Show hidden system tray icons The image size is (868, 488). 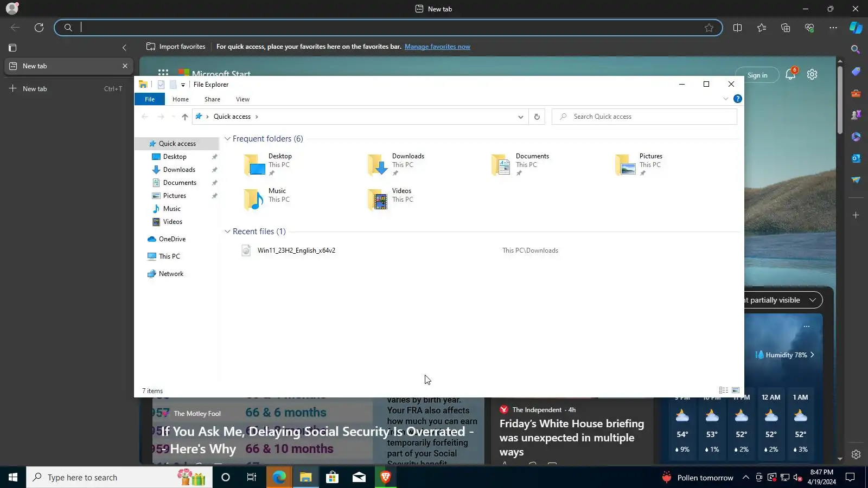[x=746, y=477]
